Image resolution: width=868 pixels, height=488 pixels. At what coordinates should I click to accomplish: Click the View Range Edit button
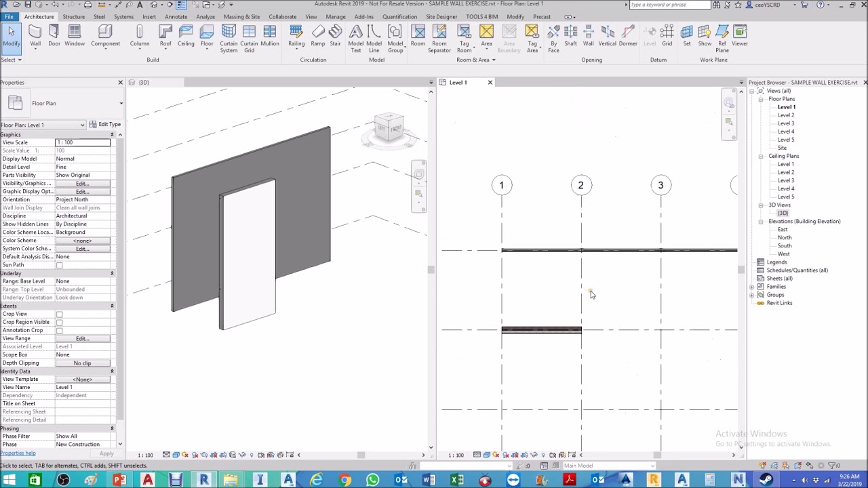click(x=83, y=339)
